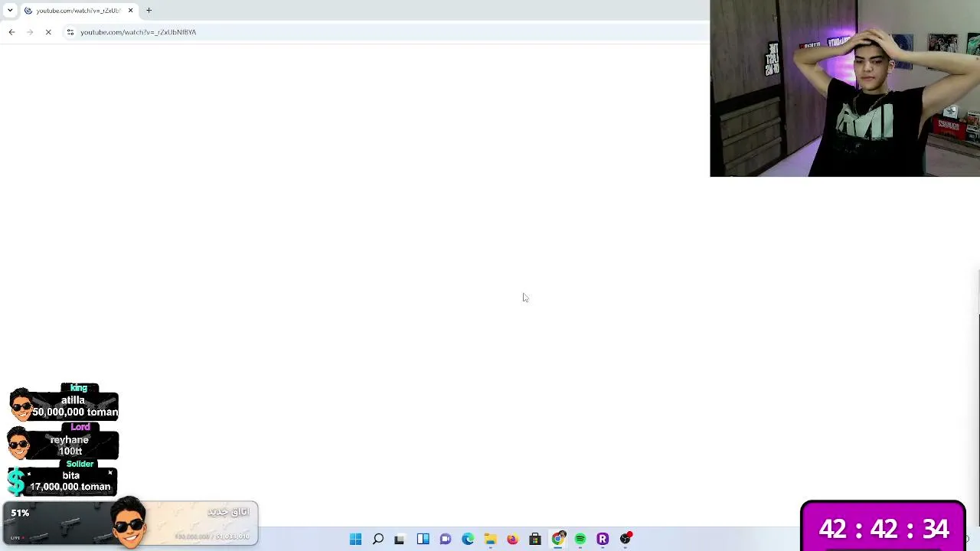Open the Windows Start menu
This screenshot has height=551, width=980.
pos(355,540)
